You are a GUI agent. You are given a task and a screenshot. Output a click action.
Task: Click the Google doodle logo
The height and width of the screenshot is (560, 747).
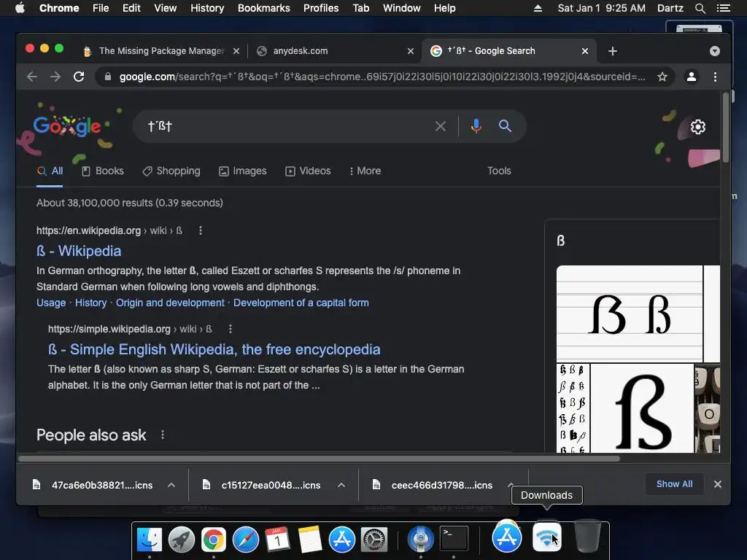point(67,127)
